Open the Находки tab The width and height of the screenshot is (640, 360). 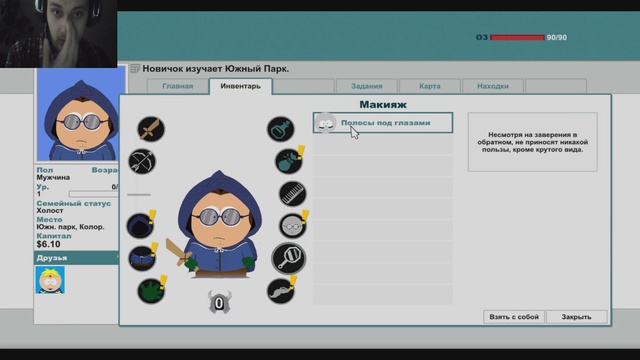coord(493,86)
